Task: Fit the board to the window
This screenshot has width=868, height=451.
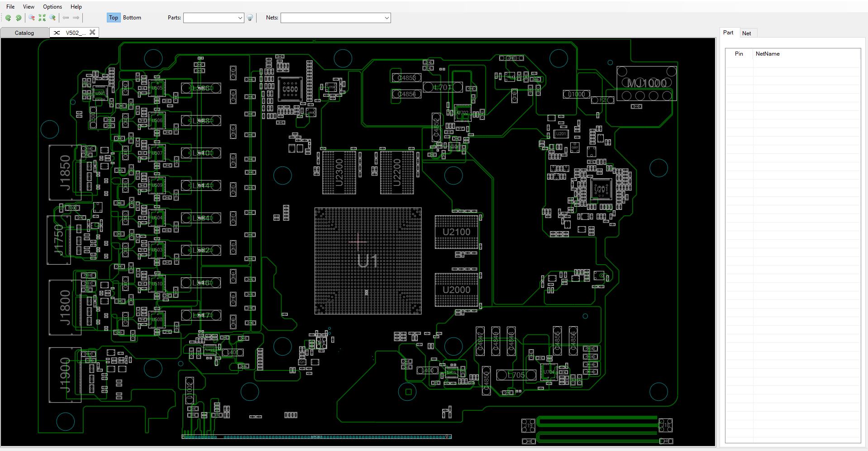Action: click(x=42, y=18)
